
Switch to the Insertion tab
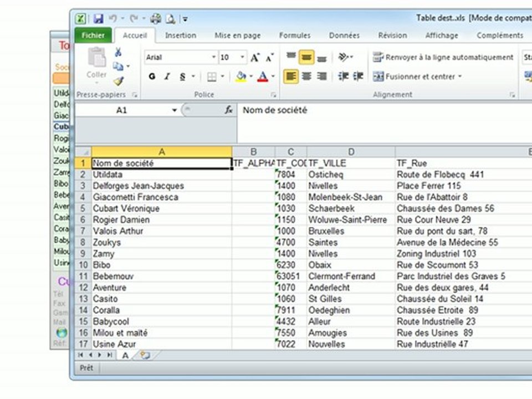pos(181,35)
